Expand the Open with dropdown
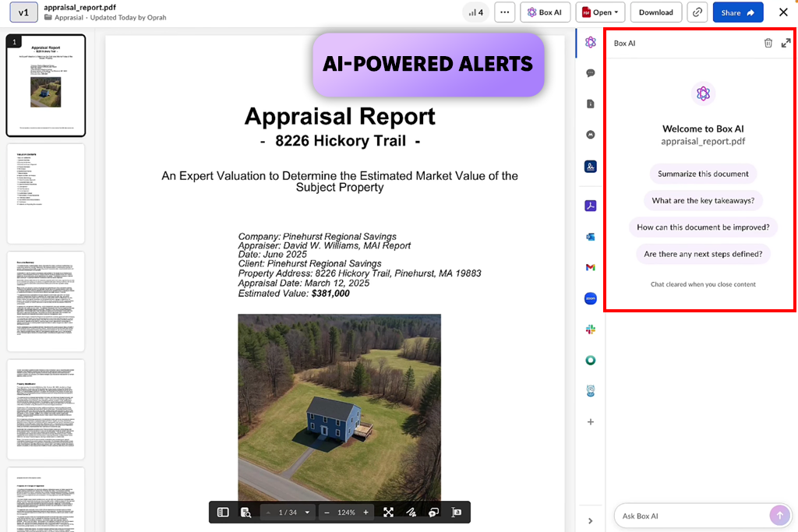 (600, 12)
